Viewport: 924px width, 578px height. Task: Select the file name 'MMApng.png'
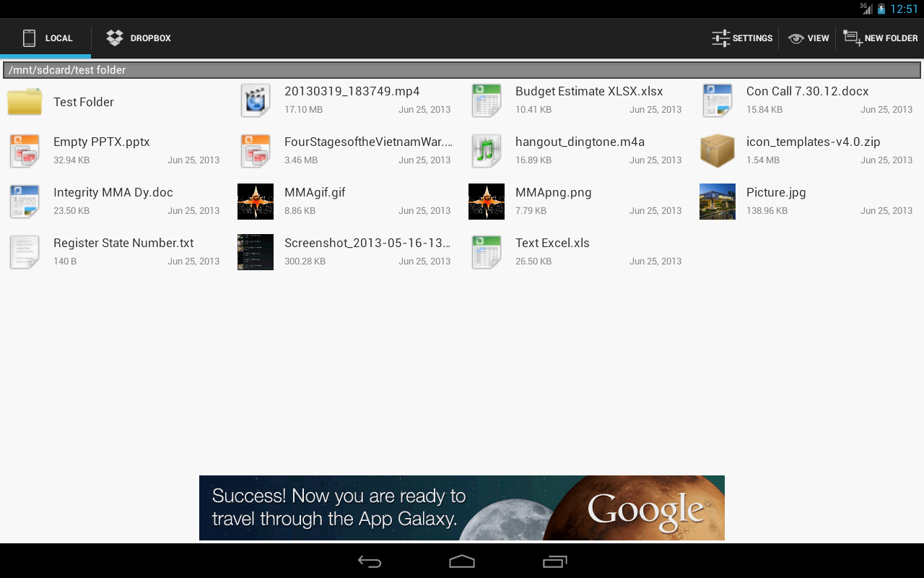554,193
